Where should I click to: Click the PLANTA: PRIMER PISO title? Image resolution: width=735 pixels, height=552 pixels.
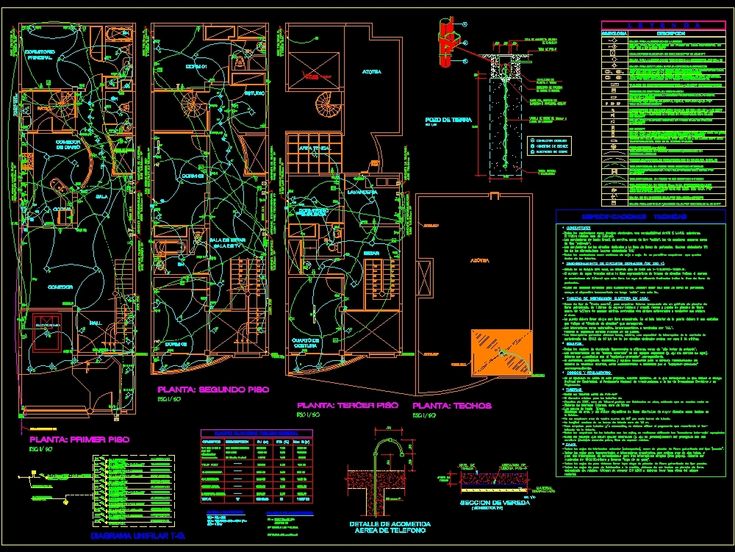pos(77,439)
